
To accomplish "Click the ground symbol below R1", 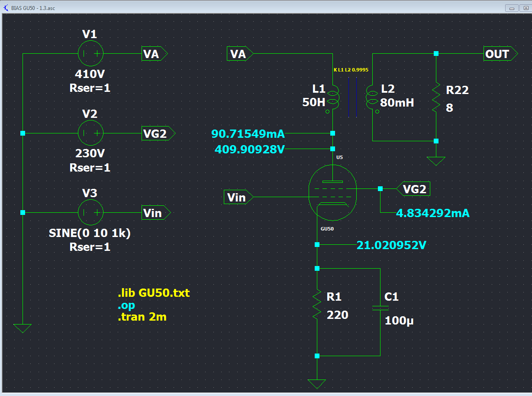I will click(x=317, y=383).
